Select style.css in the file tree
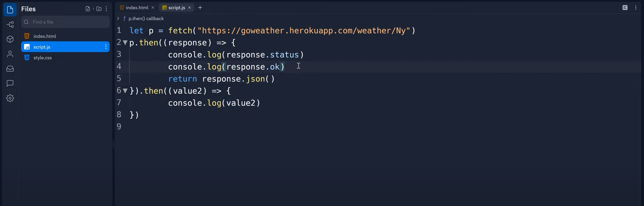The width and height of the screenshot is (644, 206). [x=42, y=58]
